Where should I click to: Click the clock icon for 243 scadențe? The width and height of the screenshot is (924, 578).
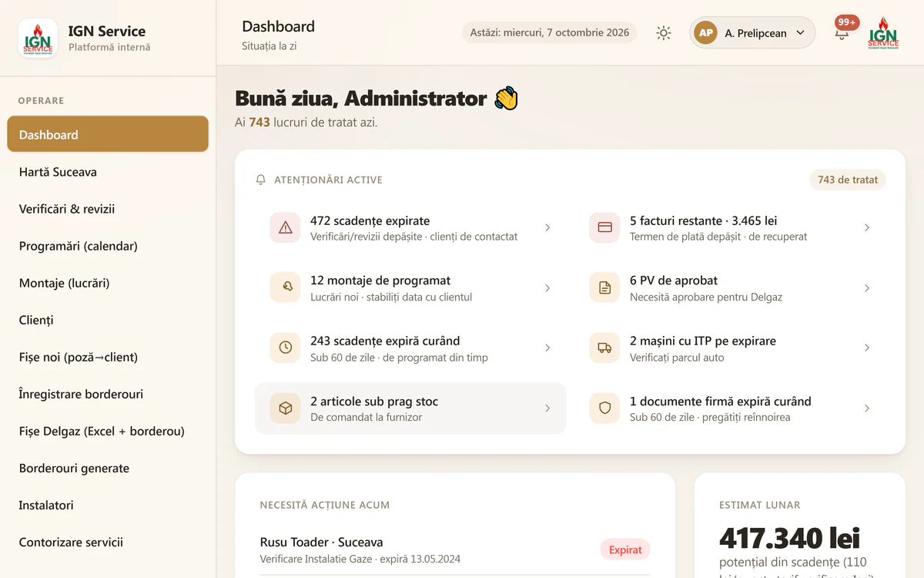pyautogui.click(x=285, y=348)
